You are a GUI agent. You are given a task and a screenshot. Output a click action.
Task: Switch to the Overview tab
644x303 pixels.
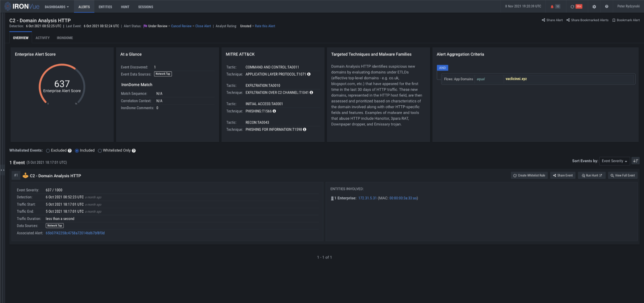[21, 38]
